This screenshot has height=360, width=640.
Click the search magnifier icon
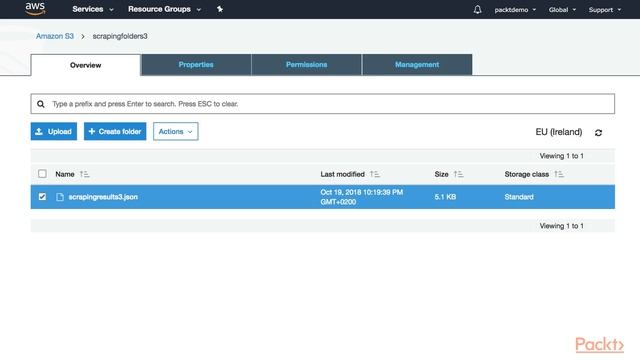click(x=41, y=104)
